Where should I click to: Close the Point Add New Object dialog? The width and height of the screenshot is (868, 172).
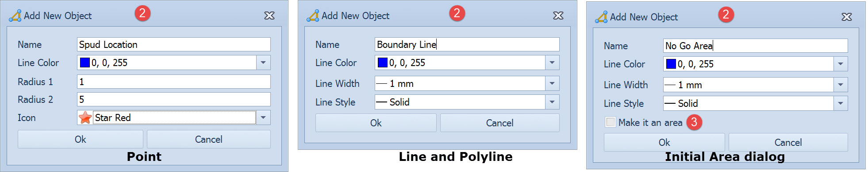tap(269, 16)
